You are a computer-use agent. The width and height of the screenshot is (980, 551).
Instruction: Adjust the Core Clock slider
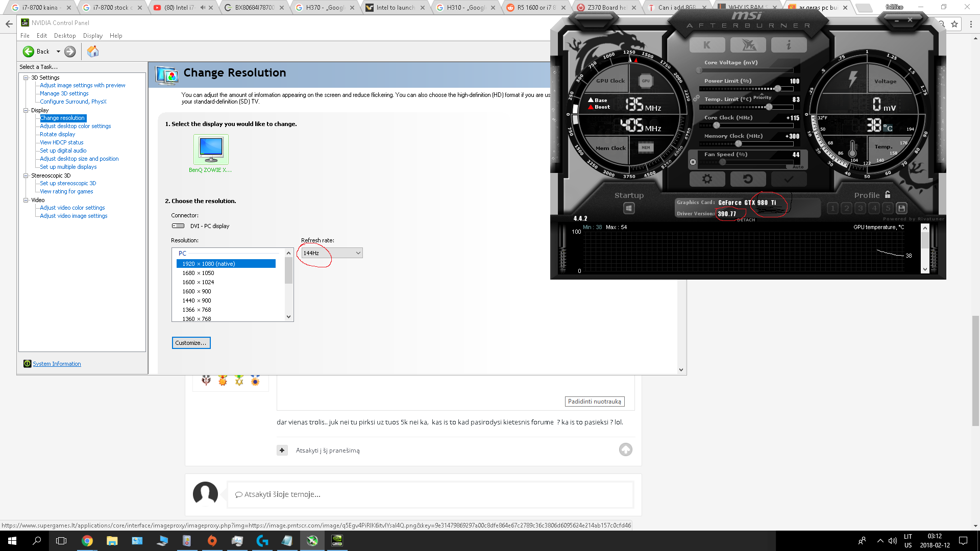(746, 126)
